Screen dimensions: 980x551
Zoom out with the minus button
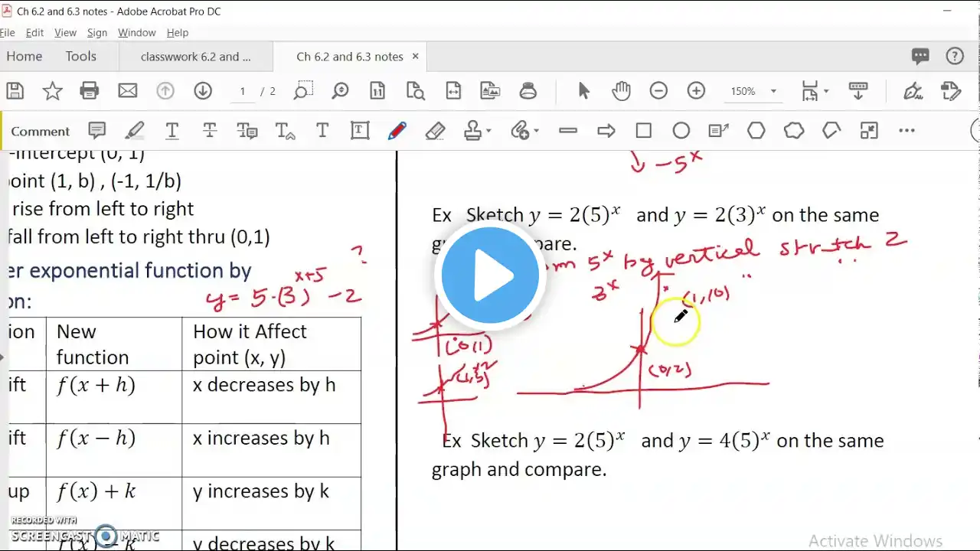pos(658,91)
